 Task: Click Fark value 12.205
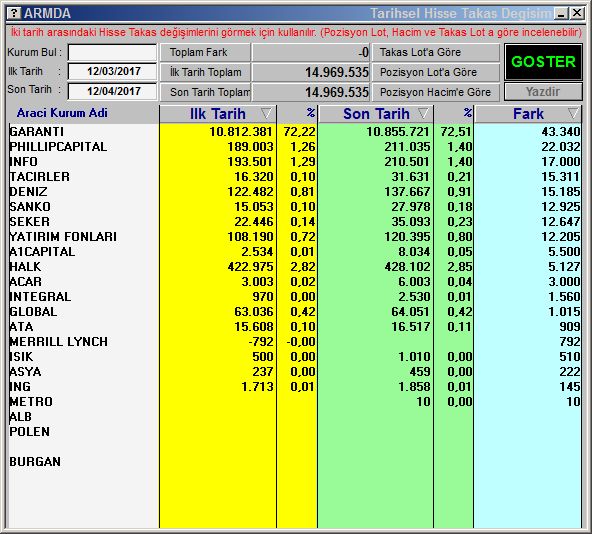[561, 237]
